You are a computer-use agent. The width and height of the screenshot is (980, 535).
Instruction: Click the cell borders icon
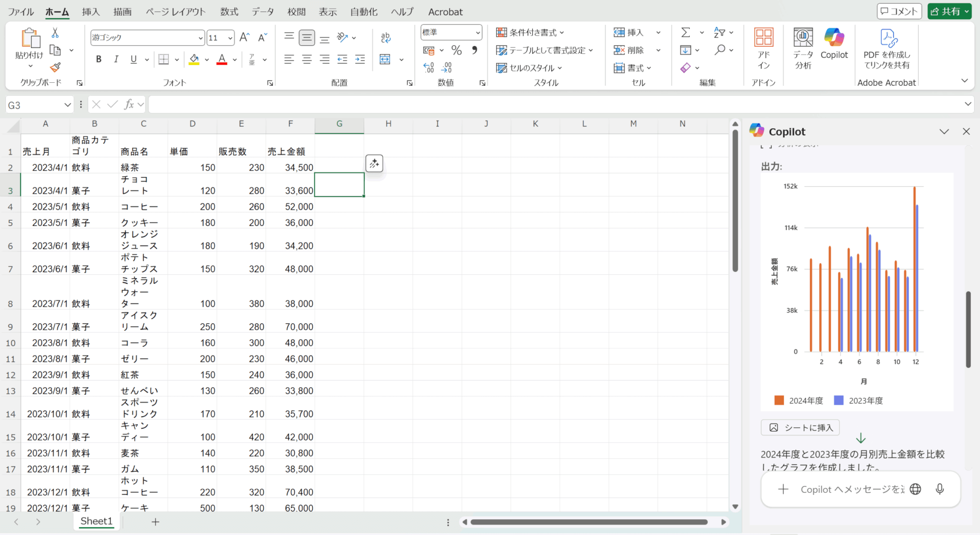point(164,59)
